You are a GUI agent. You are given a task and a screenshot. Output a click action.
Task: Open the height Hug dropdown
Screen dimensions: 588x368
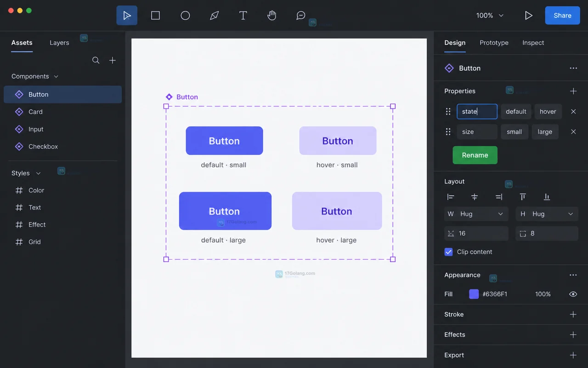[547, 214]
